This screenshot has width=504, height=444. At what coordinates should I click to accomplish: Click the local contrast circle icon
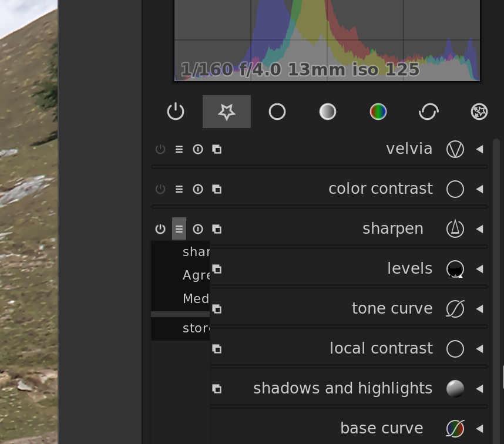click(x=455, y=349)
